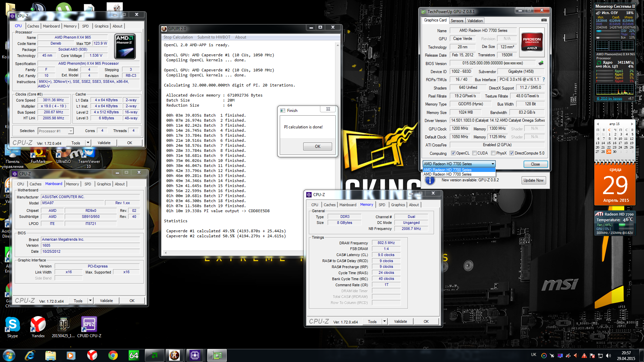The height and width of the screenshot is (362, 644).
Task: Click the Update Now button
Action: click(x=533, y=180)
